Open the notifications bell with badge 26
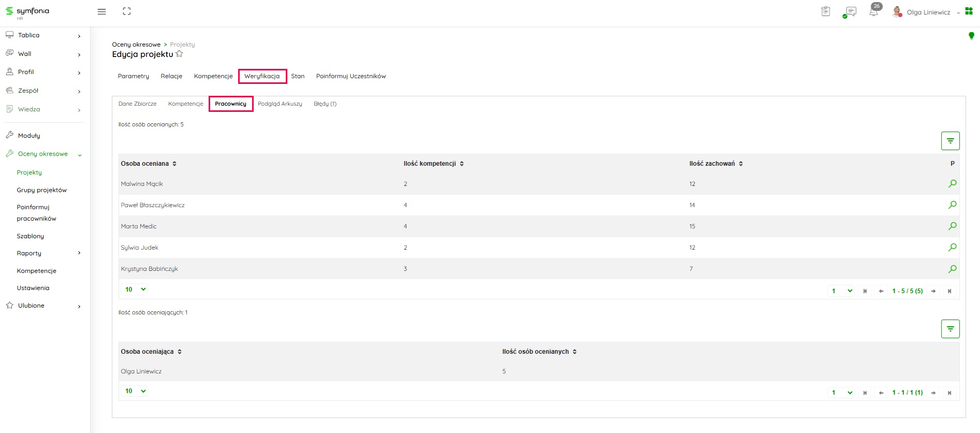Screen dimensions: 980x433 point(874,11)
